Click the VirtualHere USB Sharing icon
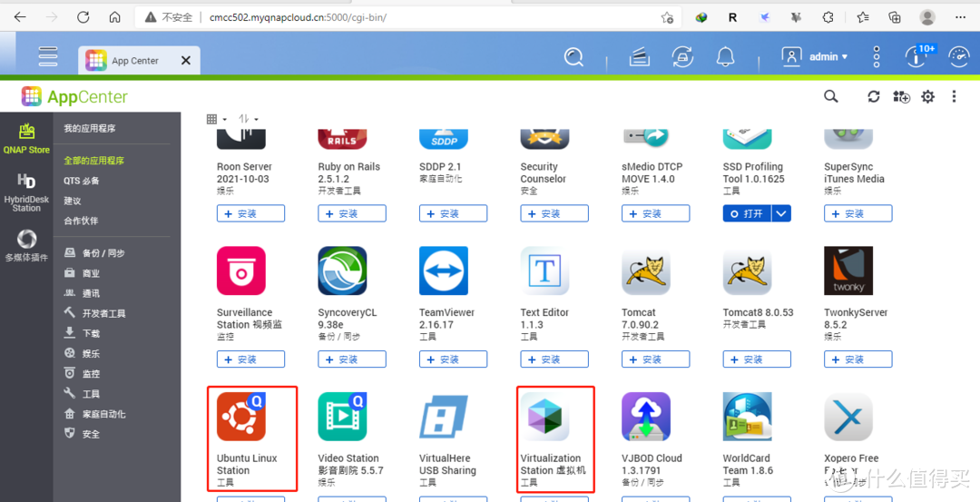Image resolution: width=980 pixels, height=502 pixels. point(444,417)
